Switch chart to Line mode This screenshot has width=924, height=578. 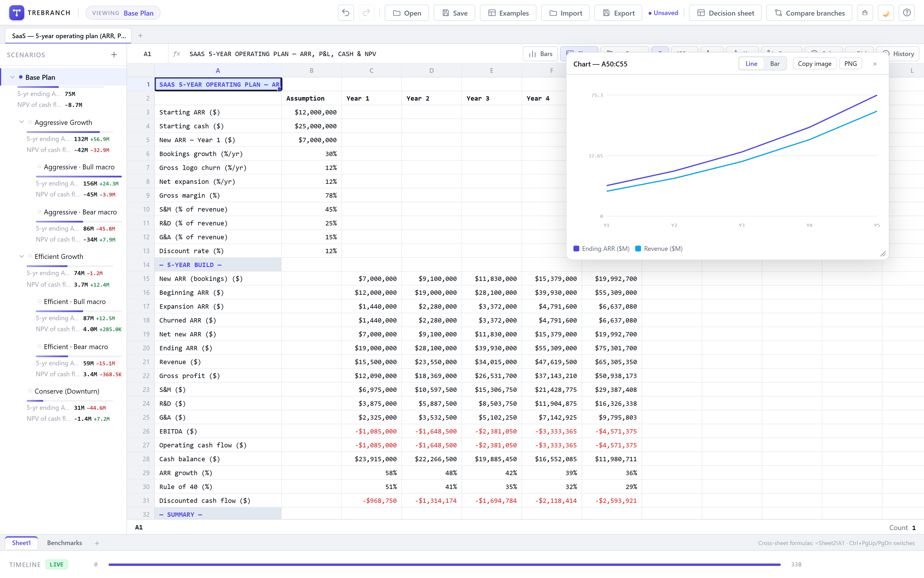click(751, 64)
